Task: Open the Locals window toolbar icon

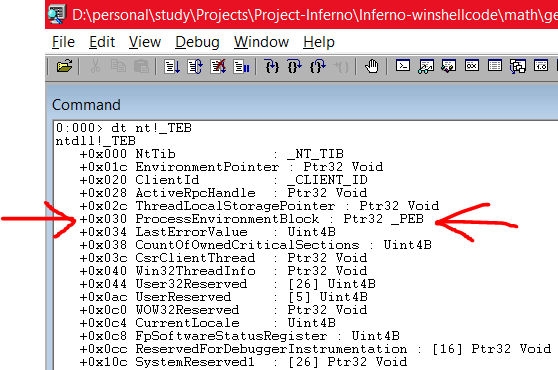Action: (x=448, y=66)
